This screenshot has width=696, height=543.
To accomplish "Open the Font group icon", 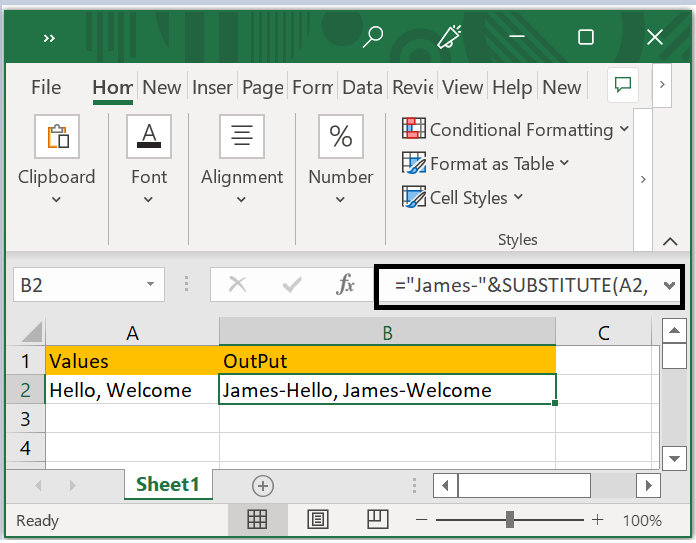I will 149,137.
